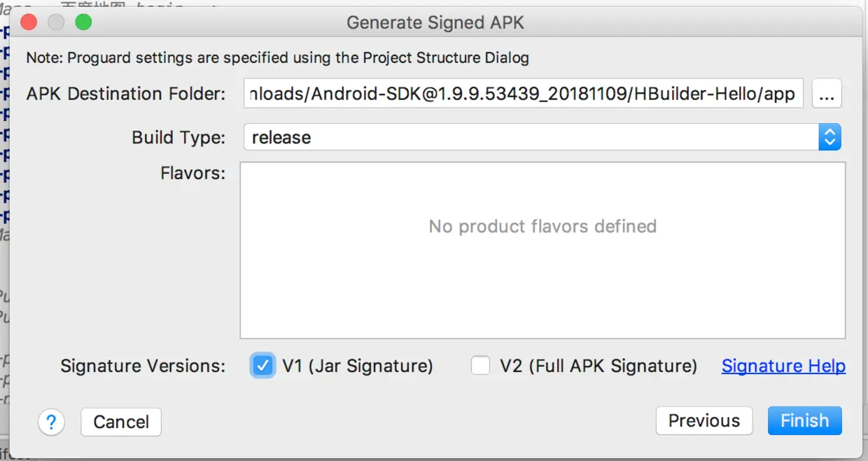Click the Build Type label
This screenshot has height=461, width=868.
178,138
